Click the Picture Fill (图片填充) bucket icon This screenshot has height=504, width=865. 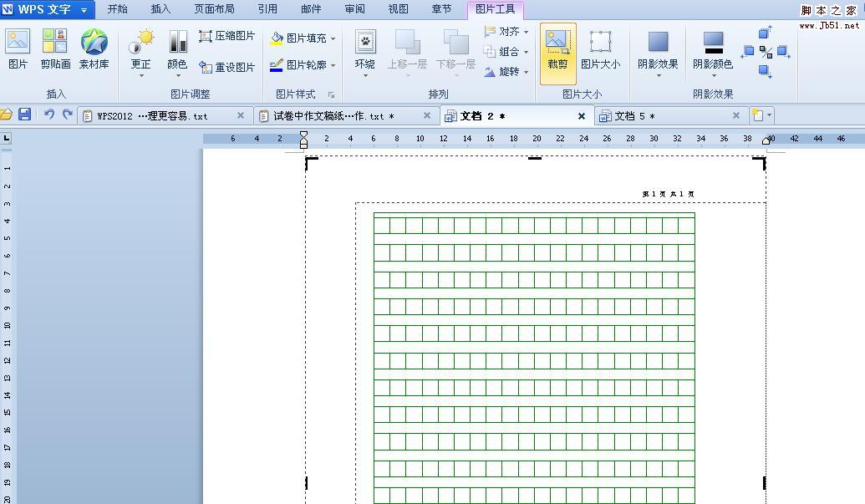click(277, 38)
